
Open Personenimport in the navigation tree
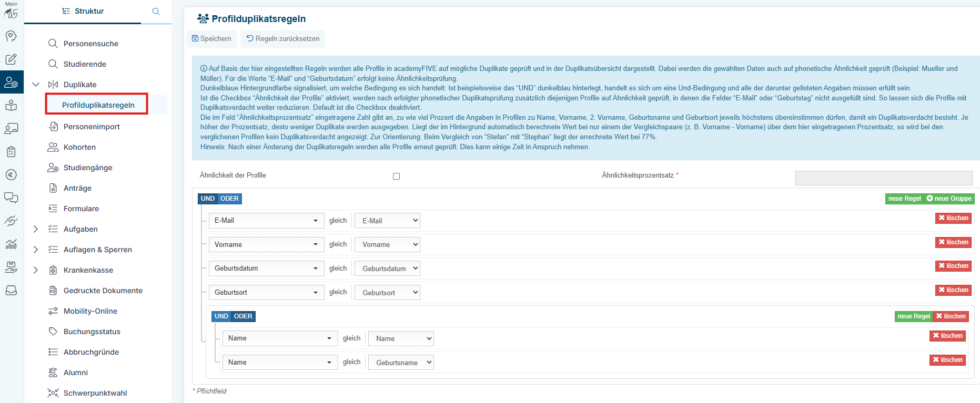[x=92, y=127]
